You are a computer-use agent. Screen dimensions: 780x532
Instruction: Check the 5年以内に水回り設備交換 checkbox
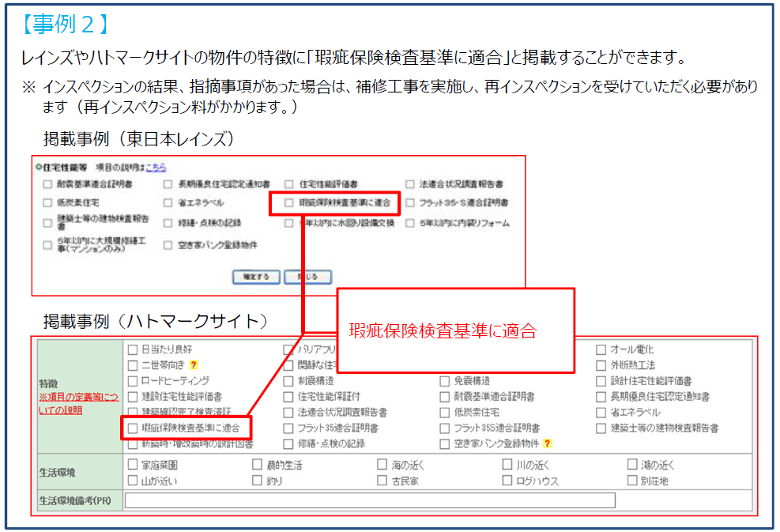coord(289,224)
